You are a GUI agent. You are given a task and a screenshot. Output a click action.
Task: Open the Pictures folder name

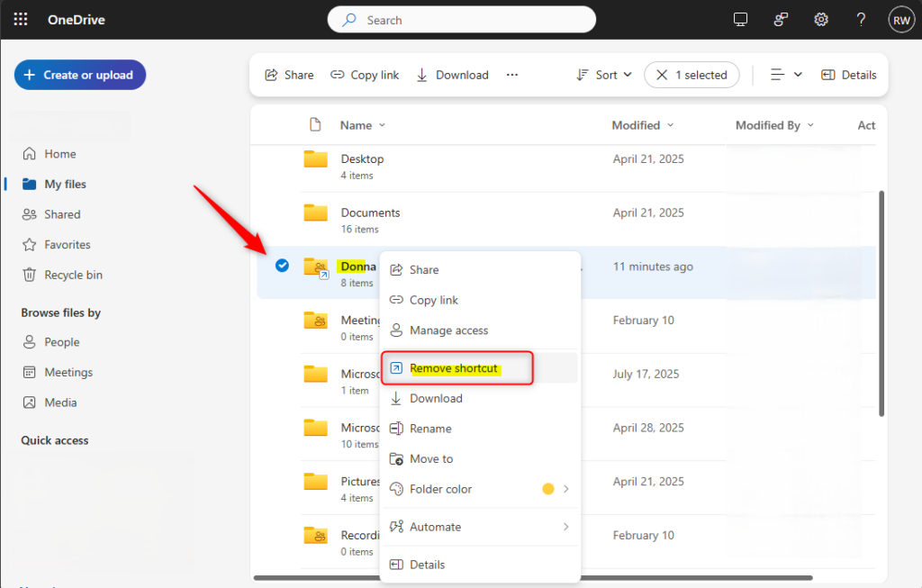pos(360,481)
